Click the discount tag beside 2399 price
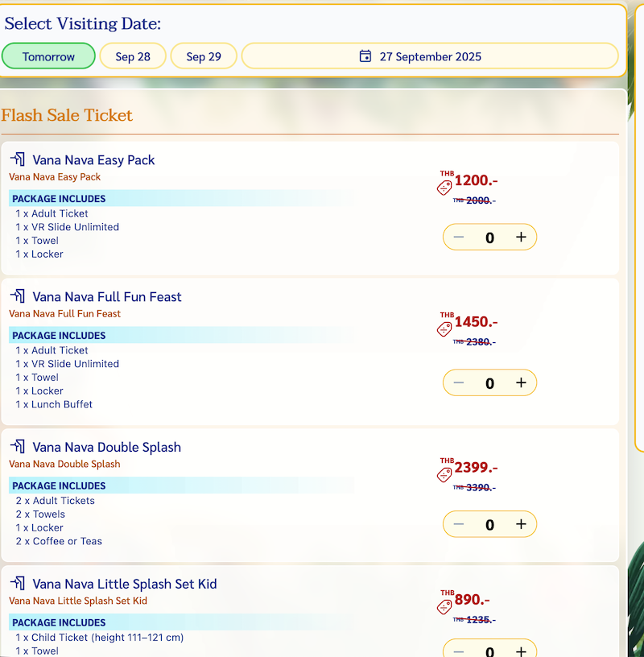 tap(444, 475)
